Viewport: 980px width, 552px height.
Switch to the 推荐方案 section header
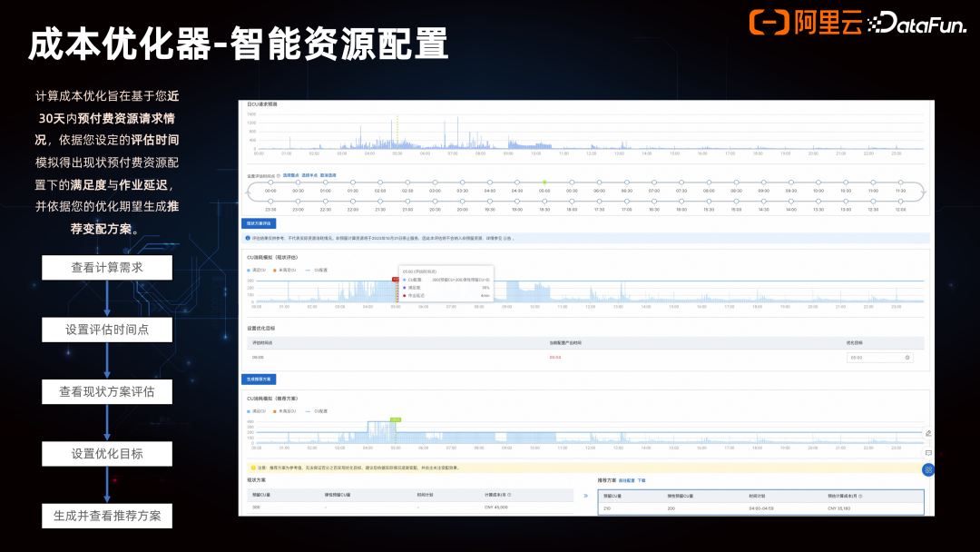click(x=607, y=479)
